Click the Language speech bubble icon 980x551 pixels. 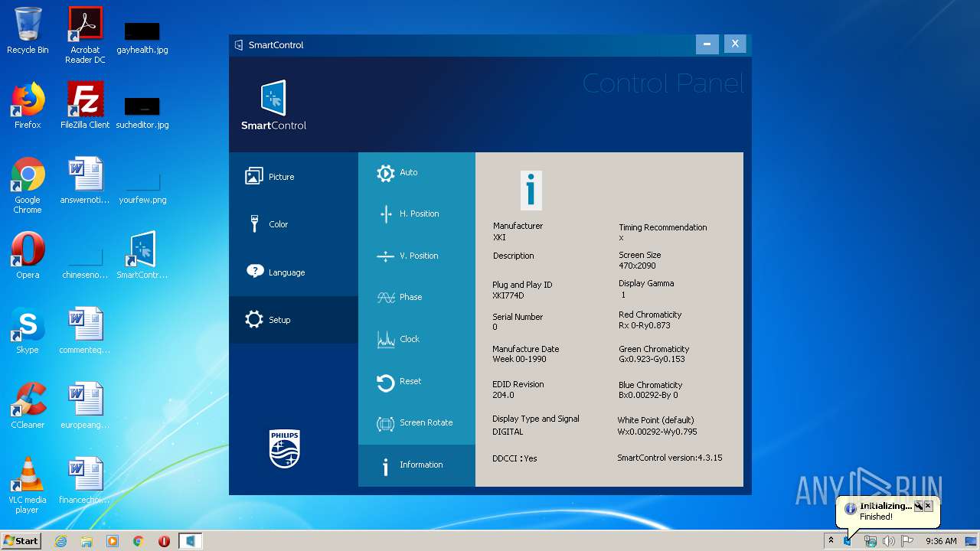[254, 272]
